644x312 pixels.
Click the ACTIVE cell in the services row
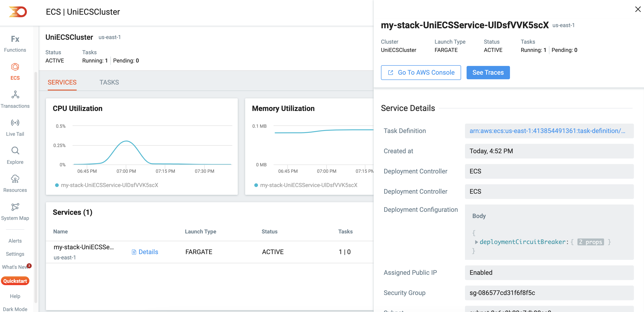(x=273, y=252)
